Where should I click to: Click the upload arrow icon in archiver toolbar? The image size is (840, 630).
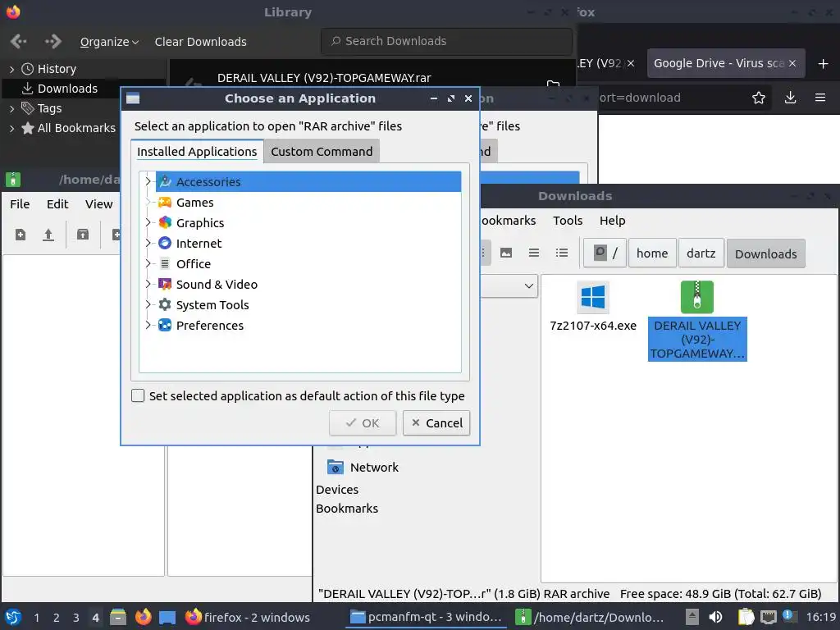48,235
